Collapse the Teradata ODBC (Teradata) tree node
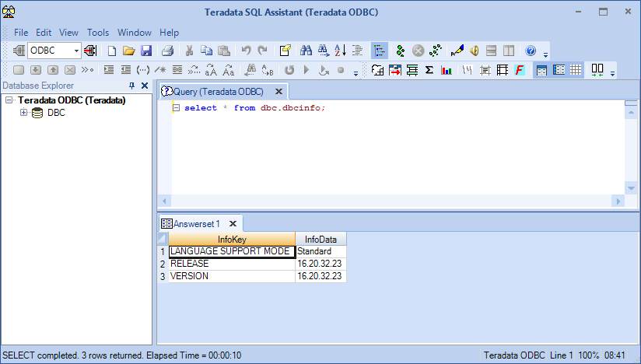Viewport: 641px width, 364px height. tap(9, 100)
